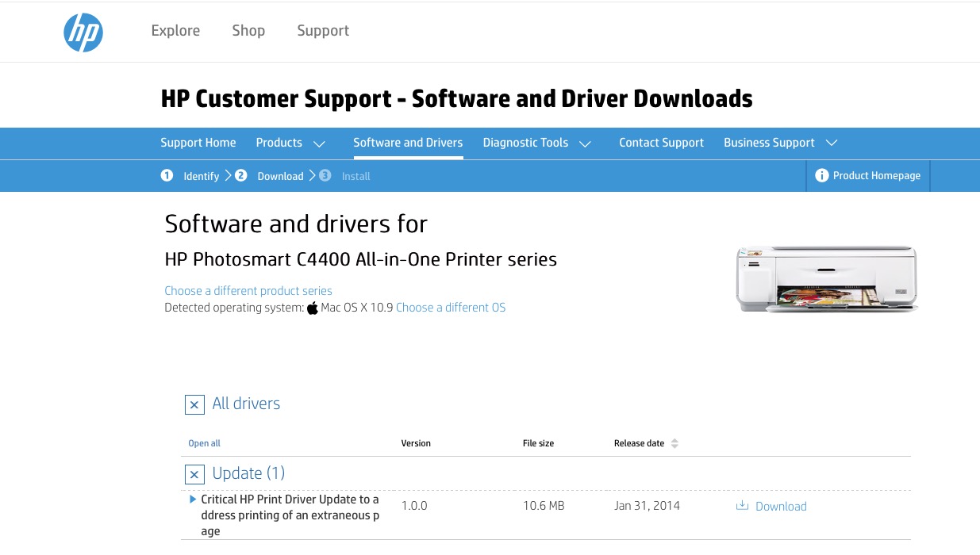Sort by Release date header
The height and width of the screenshot is (555, 980).
click(x=639, y=443)
